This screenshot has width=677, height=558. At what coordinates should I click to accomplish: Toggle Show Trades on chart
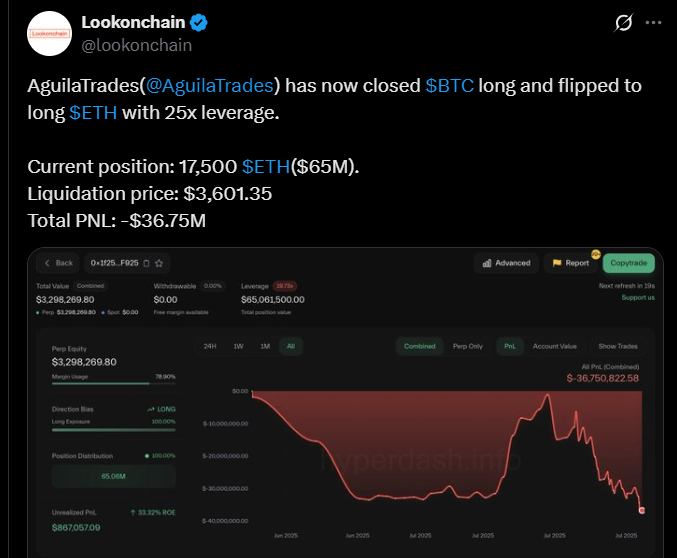[x=618, y=346]
